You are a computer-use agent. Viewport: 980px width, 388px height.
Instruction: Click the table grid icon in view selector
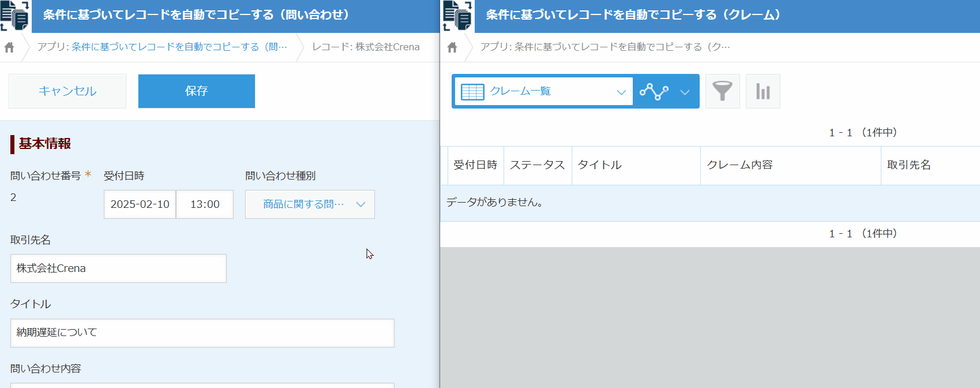coord(472,92)
